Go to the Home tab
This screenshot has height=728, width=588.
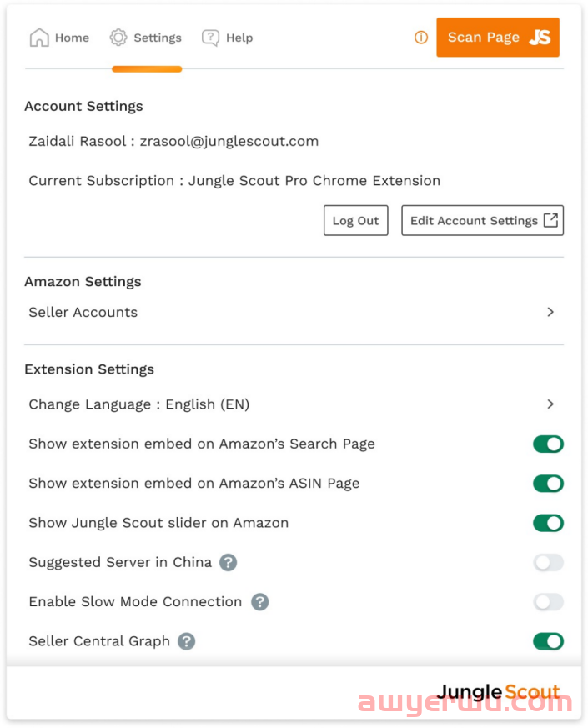(59, 38)
